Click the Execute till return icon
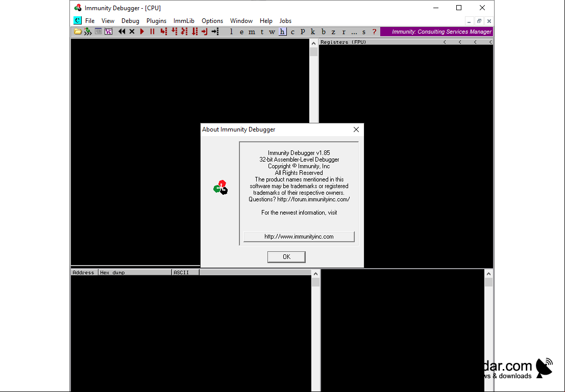This screenshot has height=392, width=565. 205,32
